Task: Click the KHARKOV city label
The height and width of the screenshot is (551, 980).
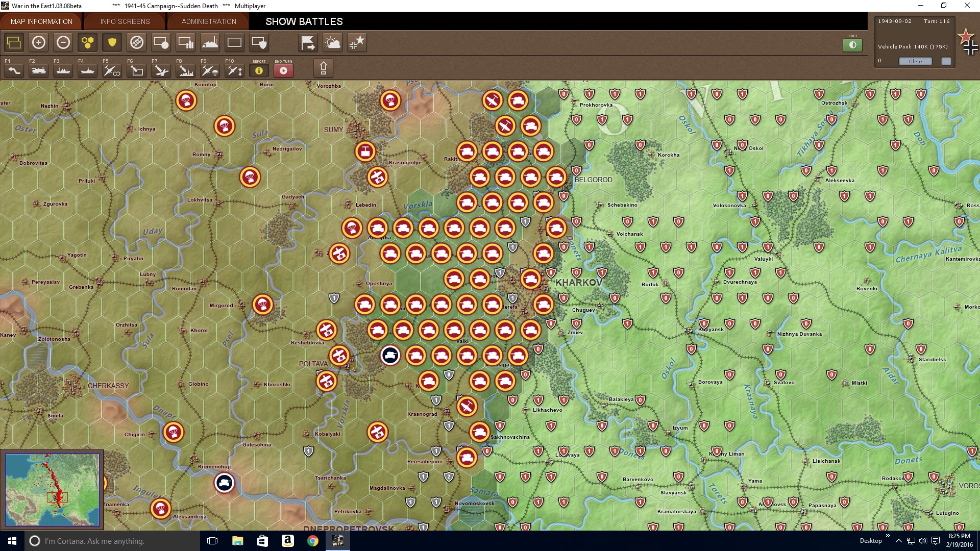Action: click(579, 282)
